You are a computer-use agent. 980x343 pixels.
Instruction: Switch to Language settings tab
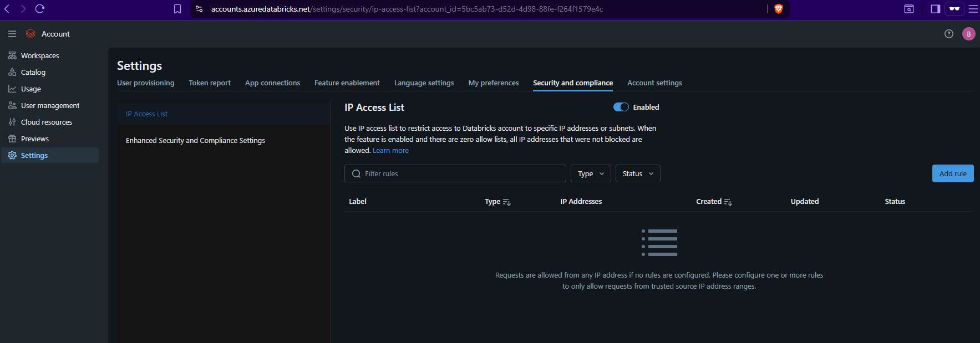pyautogui.click(x=424, y=83)
